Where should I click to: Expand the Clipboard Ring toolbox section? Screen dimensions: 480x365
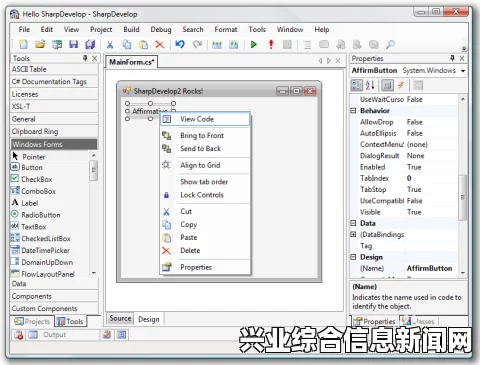54,132
